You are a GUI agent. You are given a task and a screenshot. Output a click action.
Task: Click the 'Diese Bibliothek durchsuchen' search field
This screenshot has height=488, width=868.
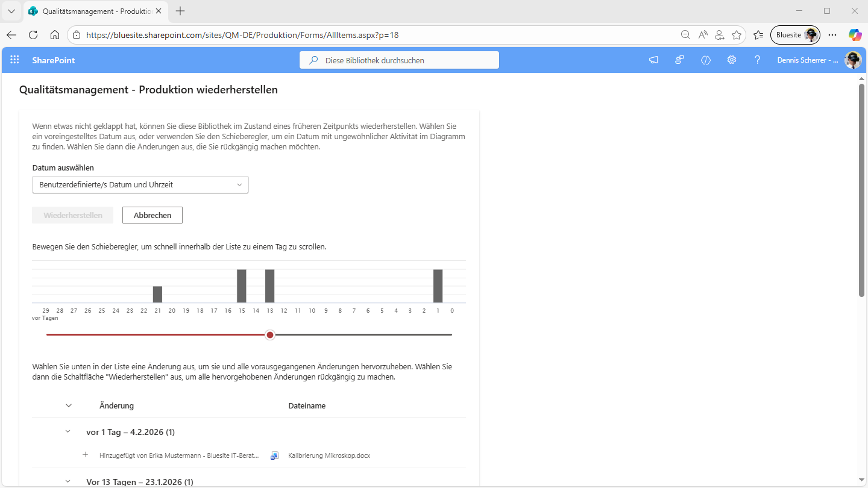399,60
